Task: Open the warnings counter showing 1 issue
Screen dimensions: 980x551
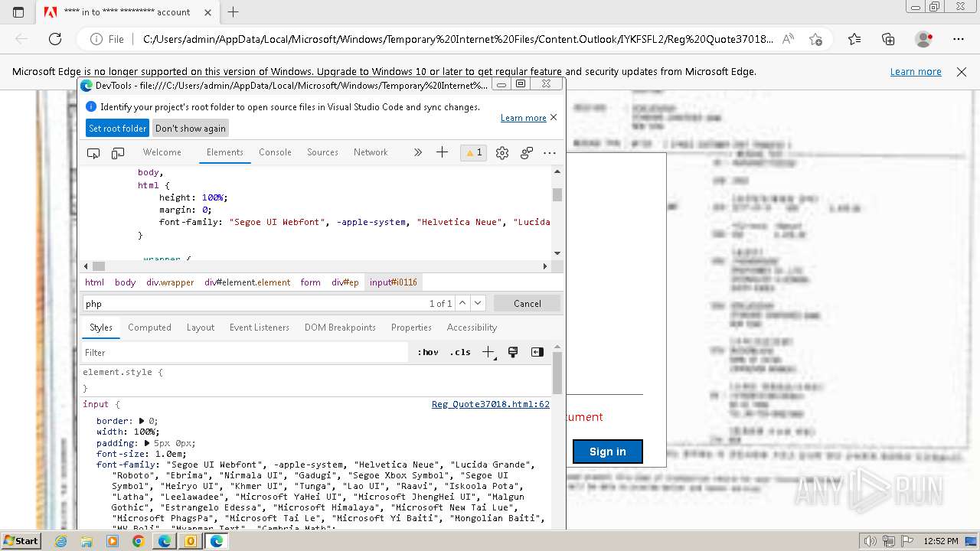Action: tap(474, 152)
